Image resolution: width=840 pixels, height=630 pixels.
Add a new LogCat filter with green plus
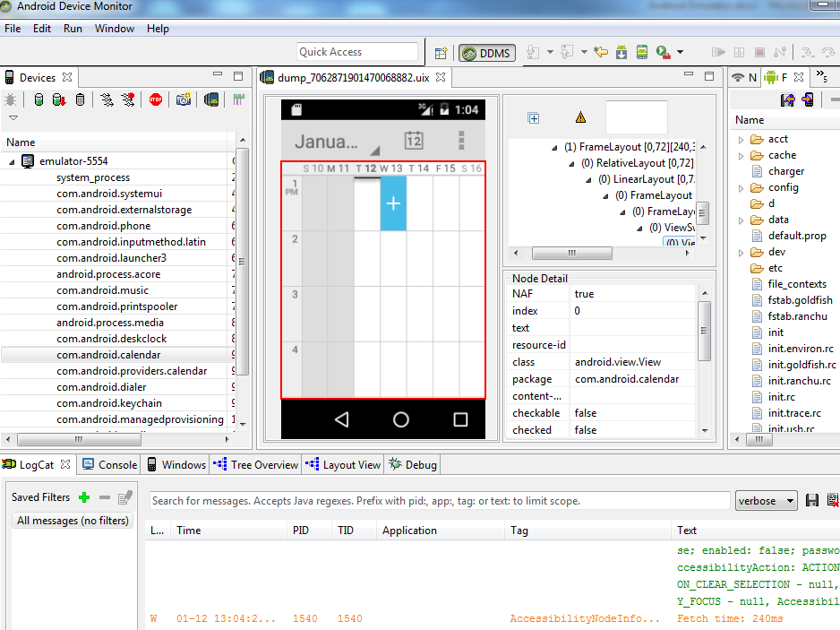[x=84, y=497]
